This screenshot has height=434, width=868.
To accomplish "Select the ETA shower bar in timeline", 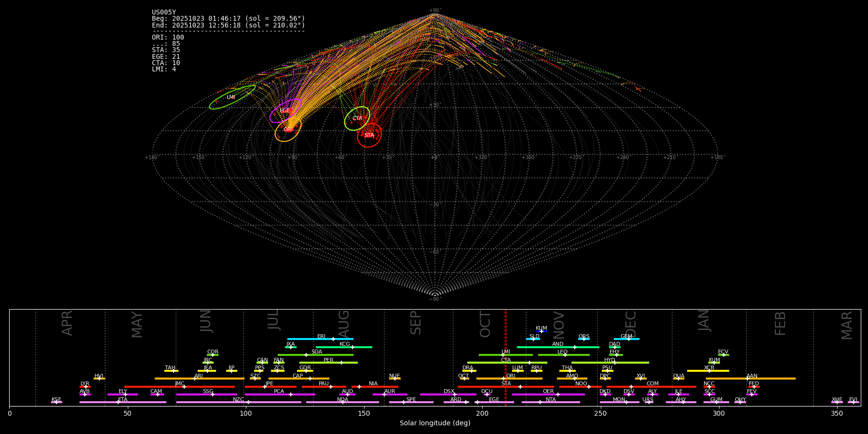I will (123, 402).
